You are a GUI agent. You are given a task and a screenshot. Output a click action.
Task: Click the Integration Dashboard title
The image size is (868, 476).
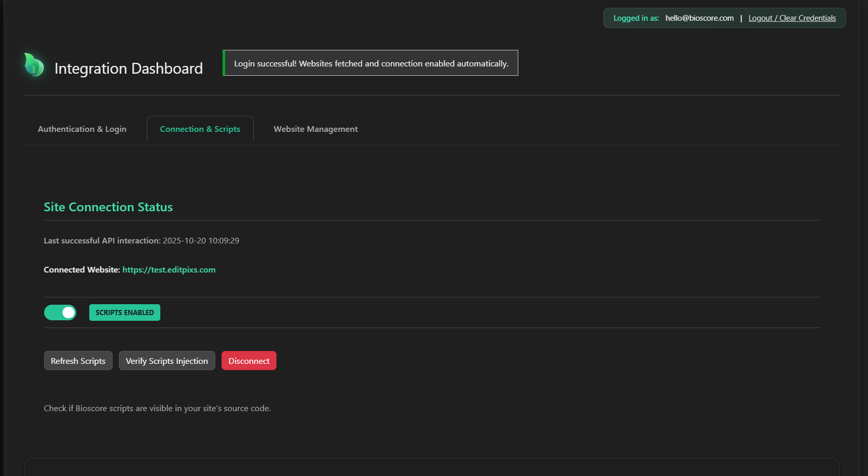pos(129,69)
